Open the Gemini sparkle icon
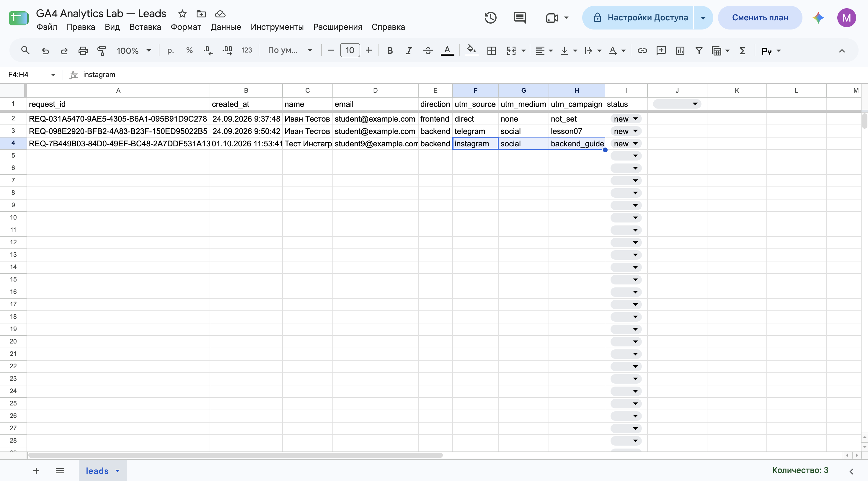The width and height of the screenshot is (868, 481). coord(818,17)
